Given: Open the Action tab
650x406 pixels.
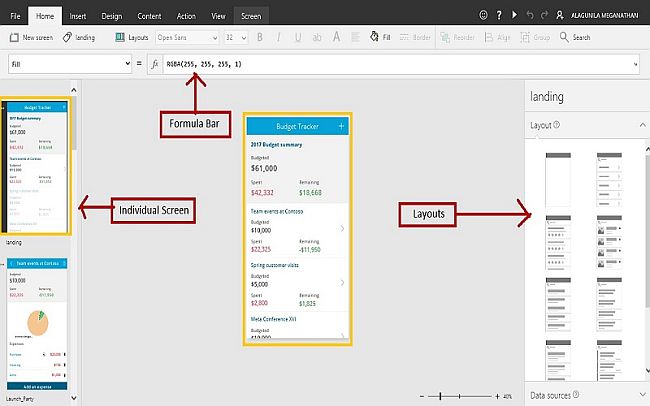Looking at the screenshot, I should tap(186, 16).
